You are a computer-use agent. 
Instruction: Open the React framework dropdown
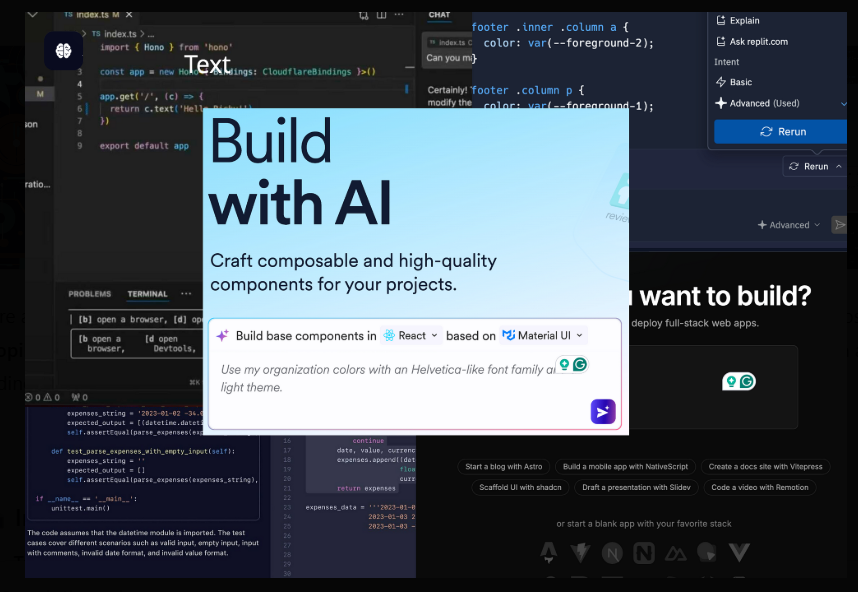(x=410, y=336)
